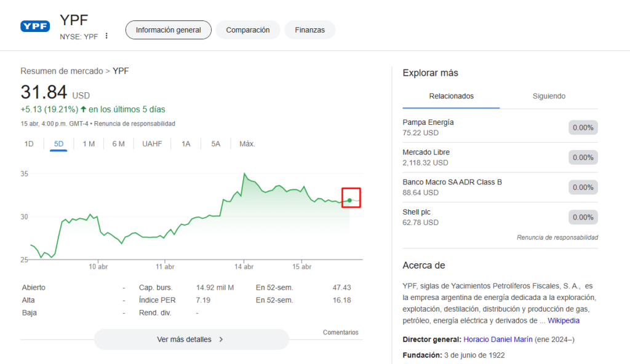Click the Índice PER 7.19 value
The height and width of the screenshot is (364, 630).
tap(203, 300)
